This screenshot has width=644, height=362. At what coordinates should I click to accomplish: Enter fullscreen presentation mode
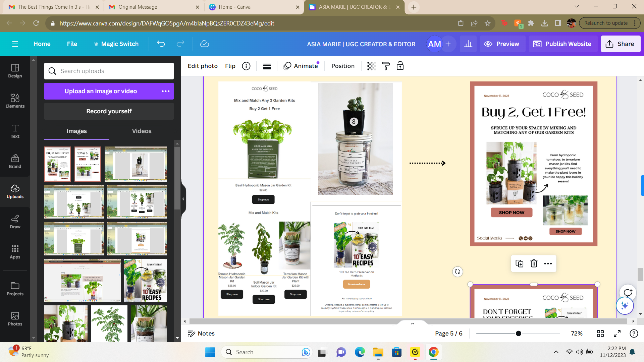[x=617, y=334]
